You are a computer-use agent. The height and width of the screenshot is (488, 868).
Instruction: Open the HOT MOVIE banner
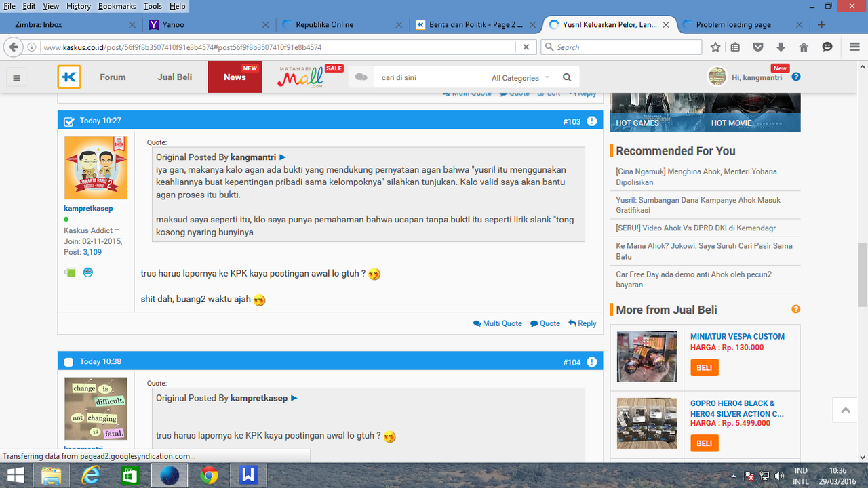pos(752,112)
